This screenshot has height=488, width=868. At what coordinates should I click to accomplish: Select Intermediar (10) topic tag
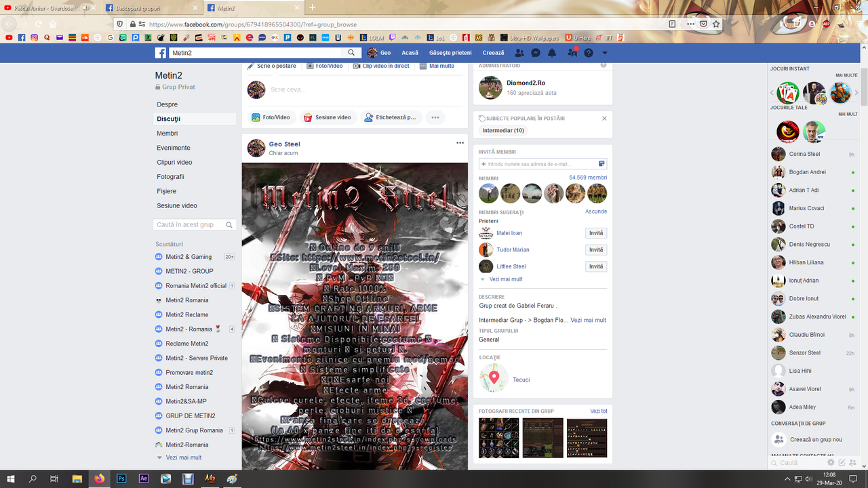[x=503, y=130]
